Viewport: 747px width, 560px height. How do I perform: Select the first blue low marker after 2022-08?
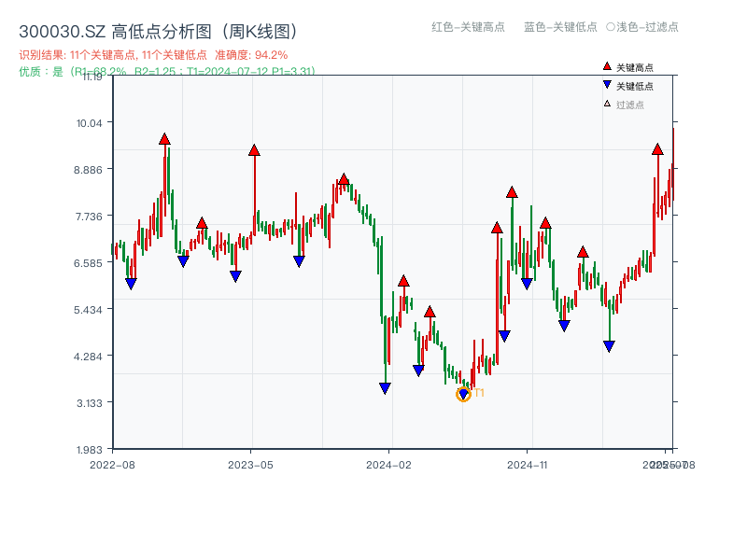click(x=131, y=284)
